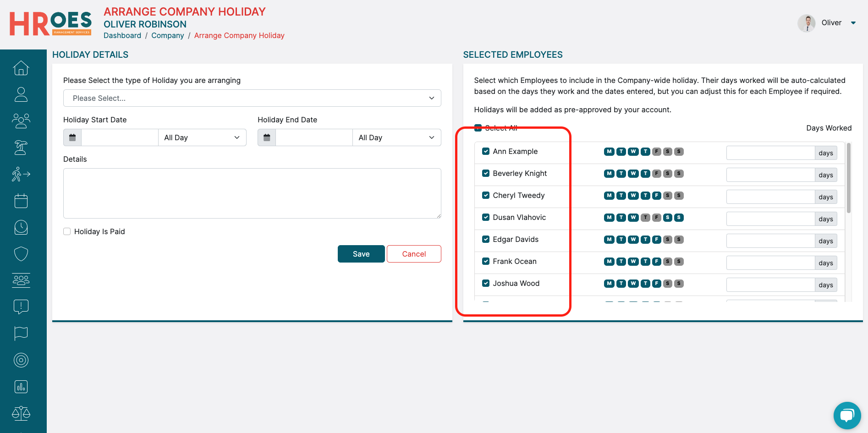
Task: Navigate to Company breadcrumb link
Action: [x=168, y=35]
